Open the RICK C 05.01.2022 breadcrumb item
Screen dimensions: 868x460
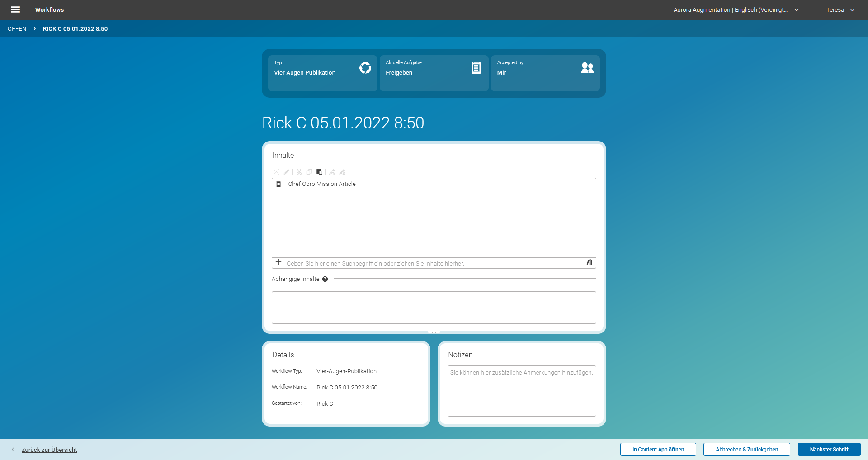[75, 28]
